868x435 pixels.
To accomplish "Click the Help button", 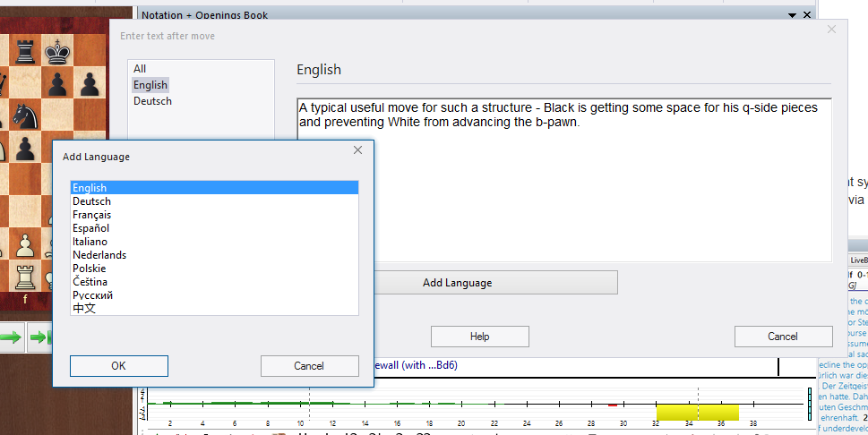I will pos(479,337).
